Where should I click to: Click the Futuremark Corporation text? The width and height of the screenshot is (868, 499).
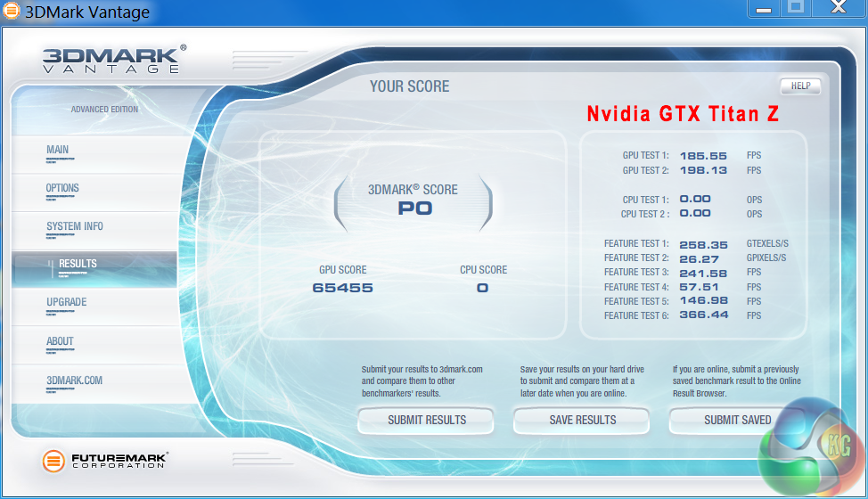pyautogui.click(x=119, y=462)
